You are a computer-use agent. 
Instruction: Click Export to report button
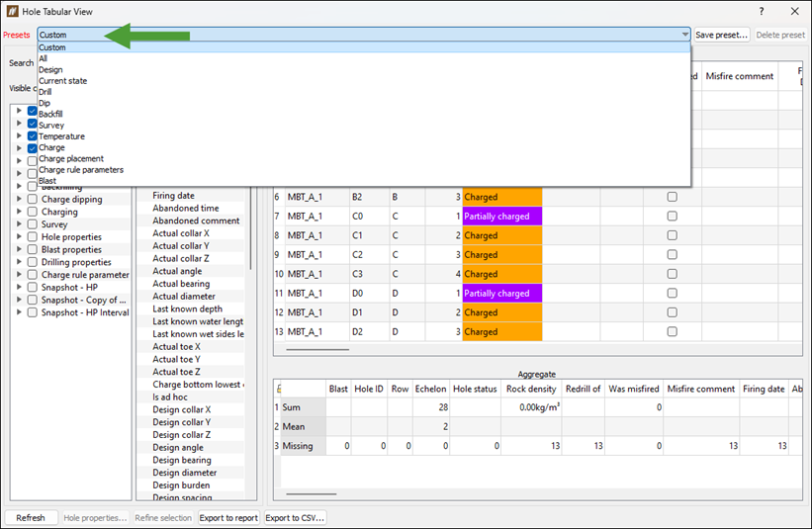(228, 517)
